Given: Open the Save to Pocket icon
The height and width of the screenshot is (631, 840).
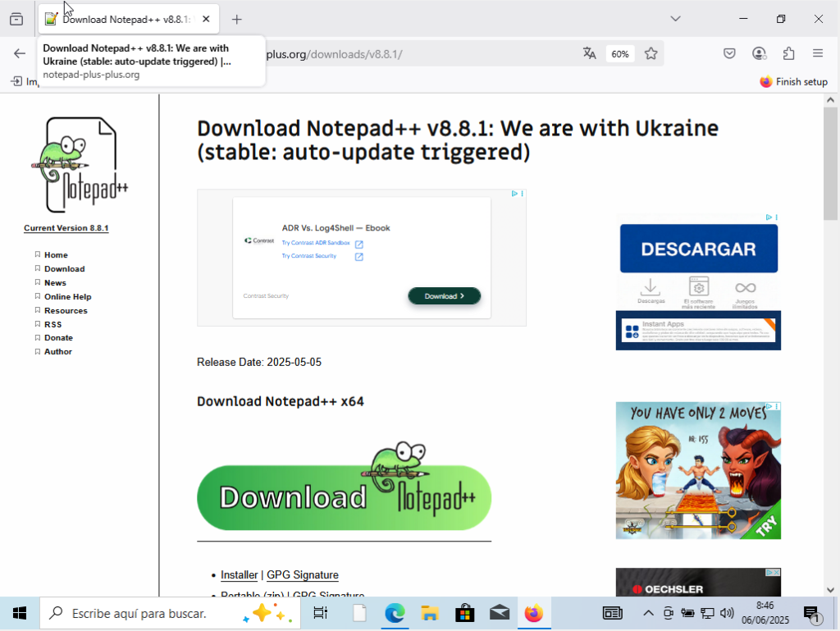Looking at the screenshot, I should 729,53.
